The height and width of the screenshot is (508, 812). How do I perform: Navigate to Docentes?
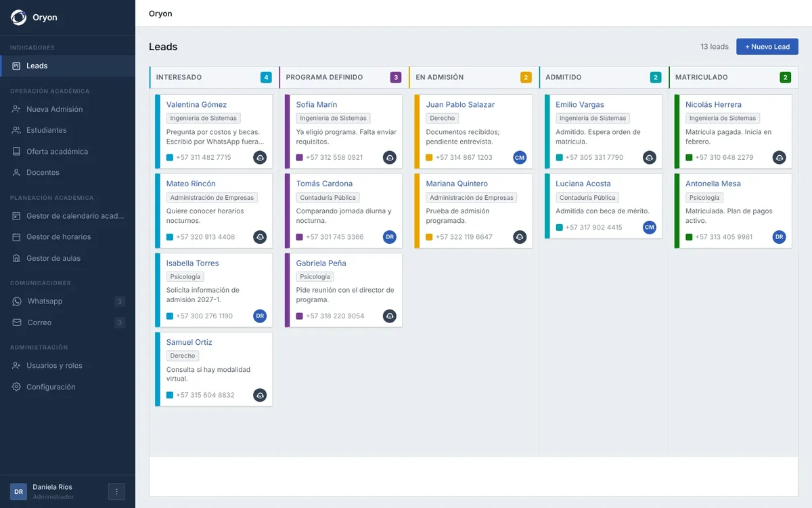(x=68, y=173)
